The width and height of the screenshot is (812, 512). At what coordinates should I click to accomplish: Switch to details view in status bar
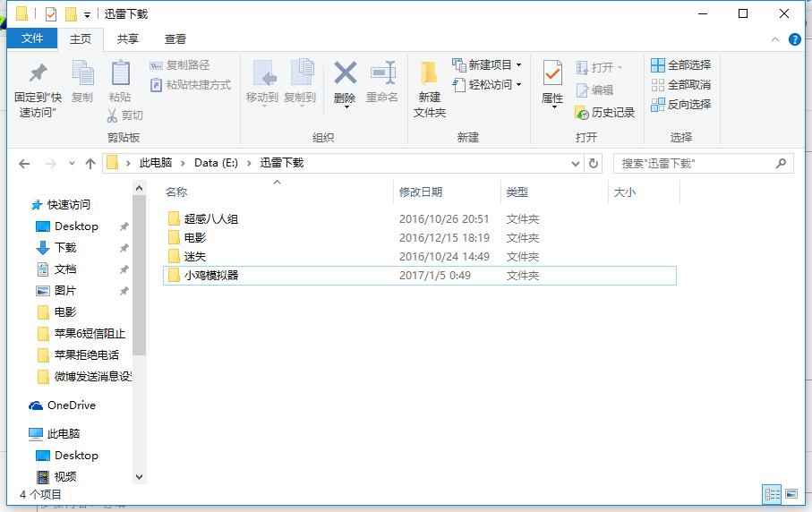(772, 494)
